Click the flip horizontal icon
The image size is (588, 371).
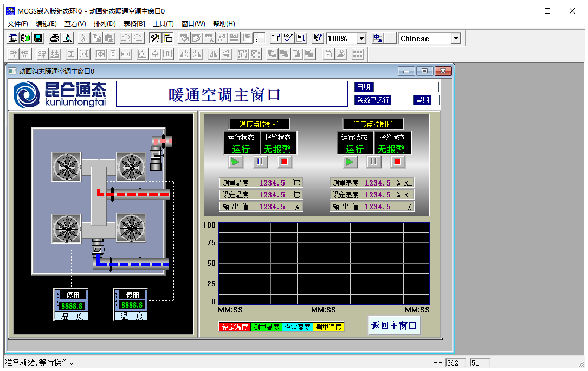point(214,54)
